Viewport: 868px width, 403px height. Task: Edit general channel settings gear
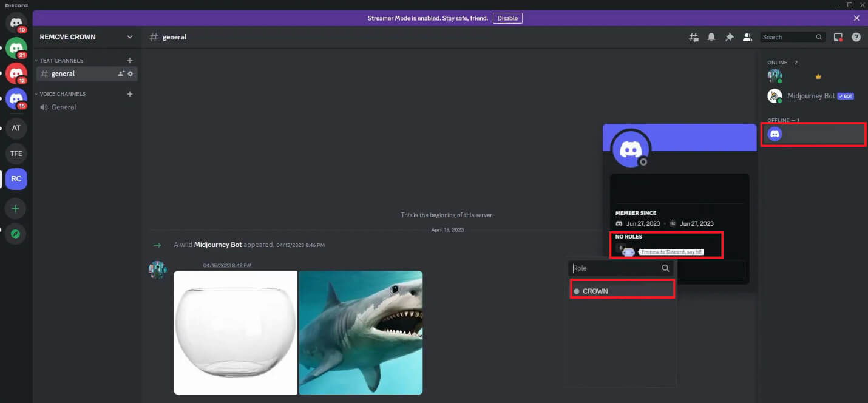pos(131,73)
